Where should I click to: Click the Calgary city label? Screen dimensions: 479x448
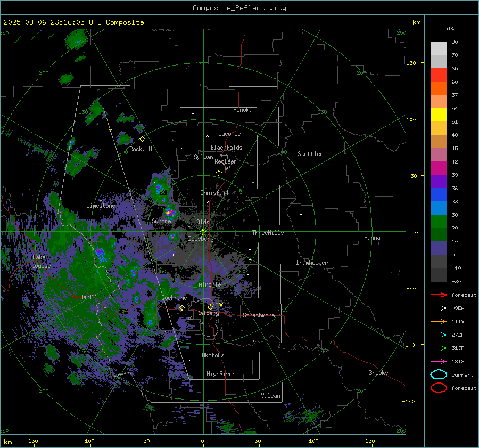click(x=208, y=313)
